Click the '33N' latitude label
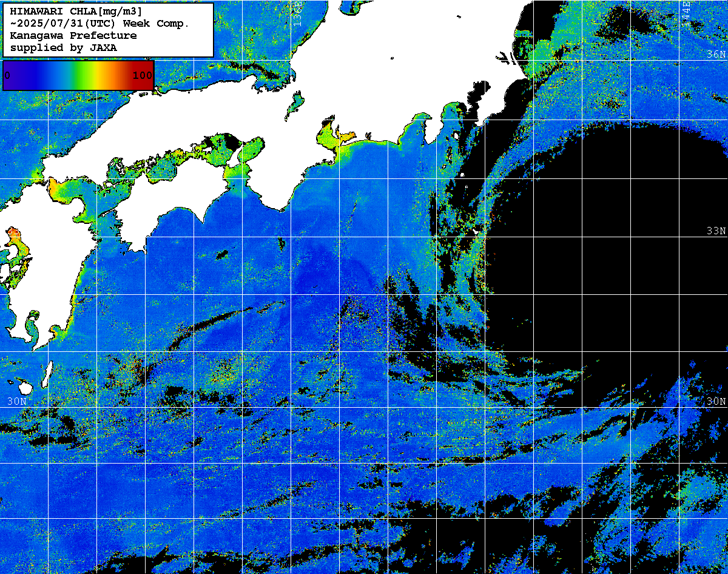 [x=716, y=231]
